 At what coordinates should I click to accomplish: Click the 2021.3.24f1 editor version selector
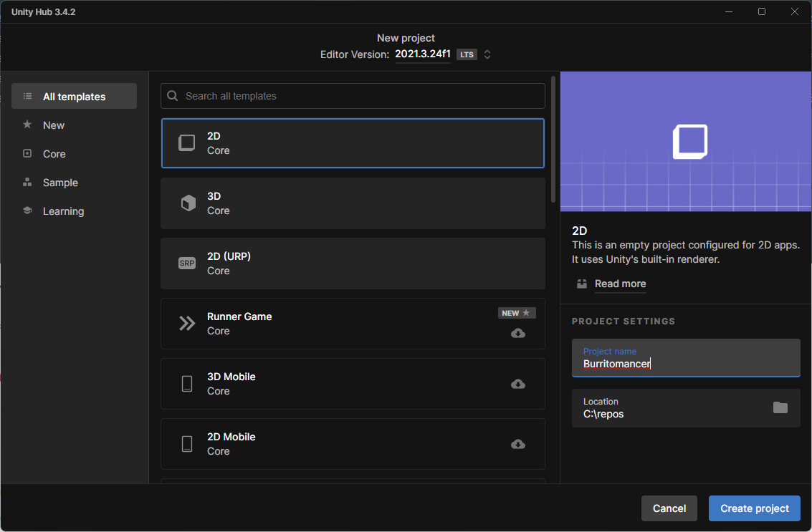tap(422, 54)
